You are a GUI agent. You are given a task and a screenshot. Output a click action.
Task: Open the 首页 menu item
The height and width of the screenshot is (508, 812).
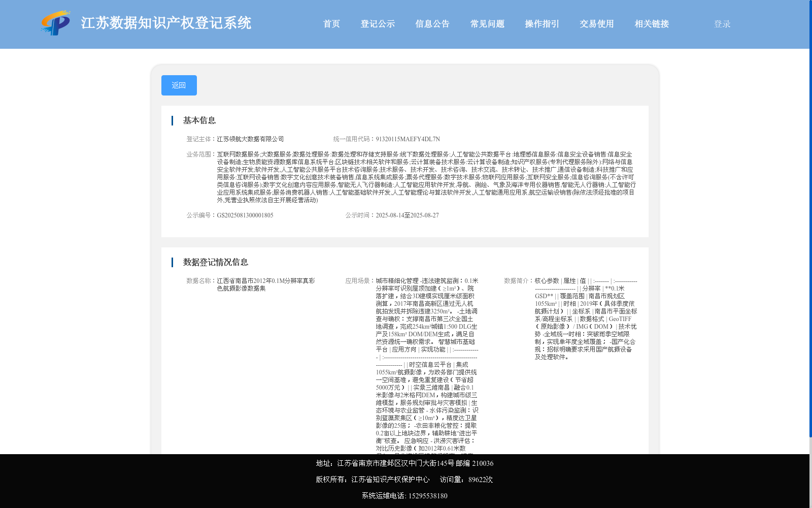tap(332, 24)
